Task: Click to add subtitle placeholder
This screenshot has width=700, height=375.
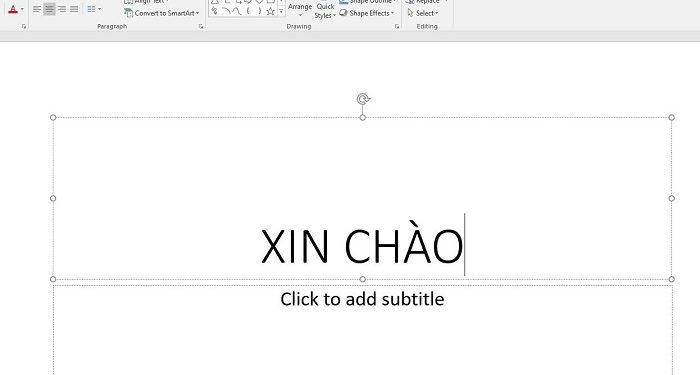Action: click(362, 299)
